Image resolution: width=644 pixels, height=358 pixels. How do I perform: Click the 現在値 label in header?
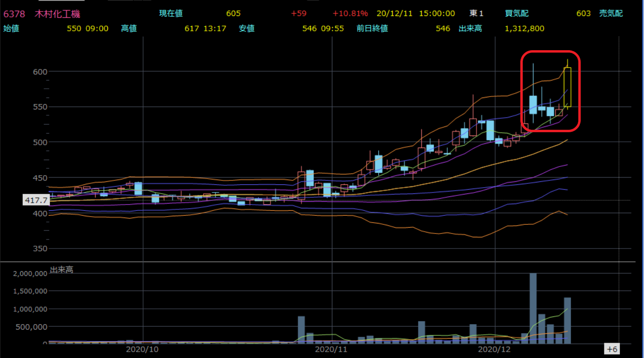click(x=171, y=14)
